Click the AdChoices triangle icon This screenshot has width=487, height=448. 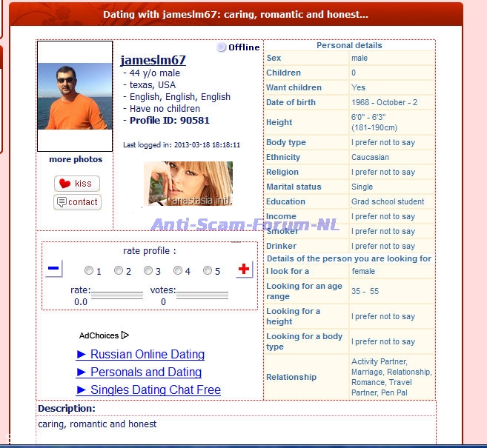pyautogui.click(x=125, y=335)
